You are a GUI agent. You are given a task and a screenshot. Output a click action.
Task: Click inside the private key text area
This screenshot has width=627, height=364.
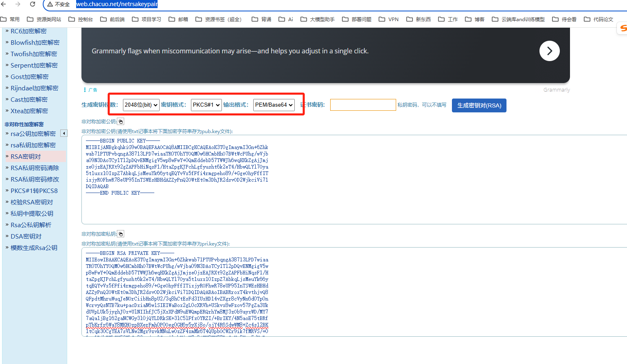(354, 292)
